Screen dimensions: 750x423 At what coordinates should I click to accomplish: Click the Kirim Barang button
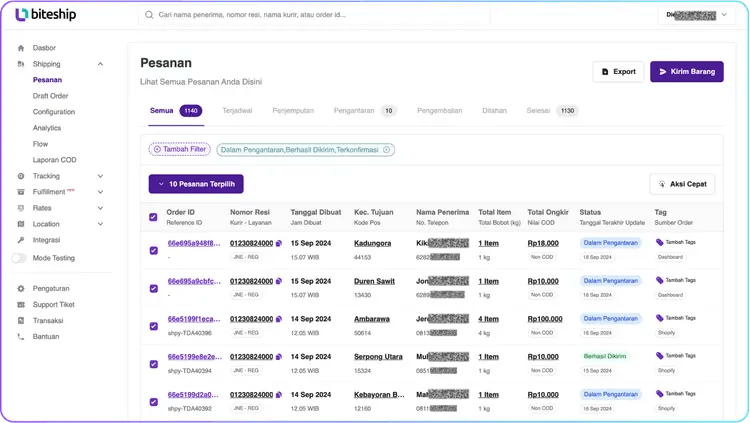[687, 72]
